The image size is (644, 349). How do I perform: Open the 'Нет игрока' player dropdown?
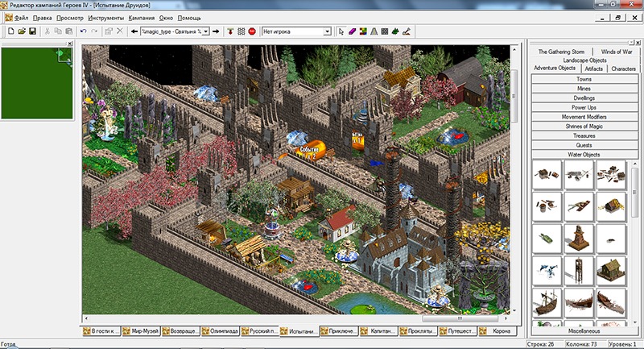(327, 31)
